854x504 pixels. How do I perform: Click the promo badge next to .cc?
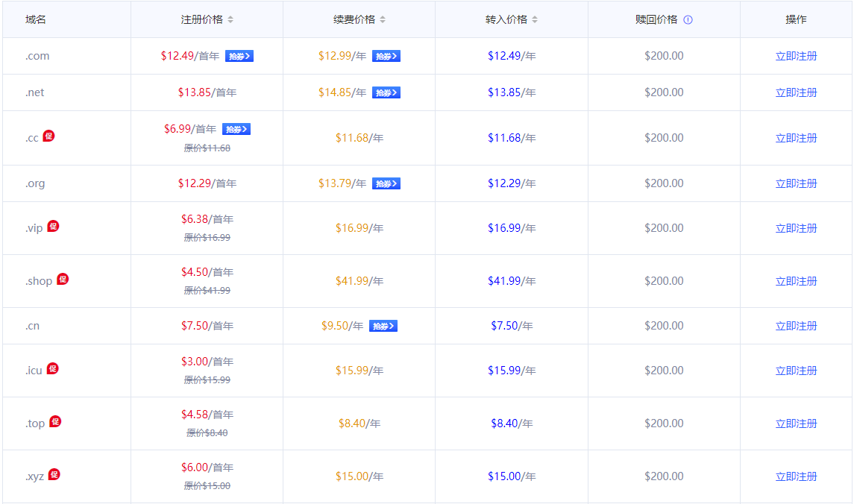48,136
